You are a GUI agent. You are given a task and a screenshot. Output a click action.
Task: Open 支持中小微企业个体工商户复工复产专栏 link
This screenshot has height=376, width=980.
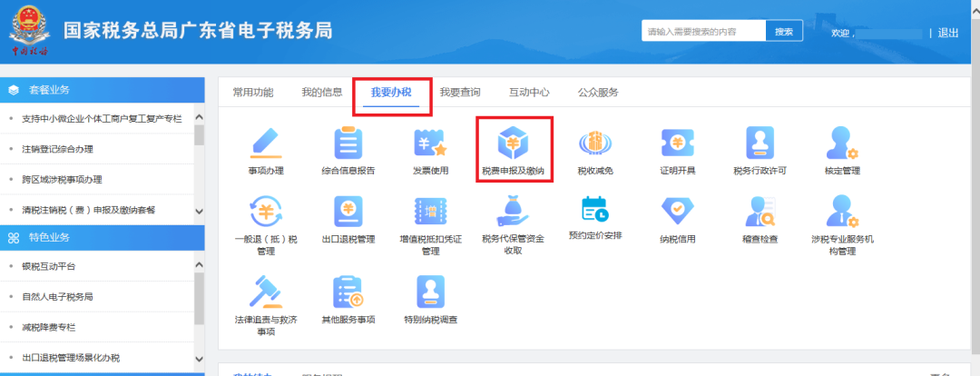click(x=102, y=118)
